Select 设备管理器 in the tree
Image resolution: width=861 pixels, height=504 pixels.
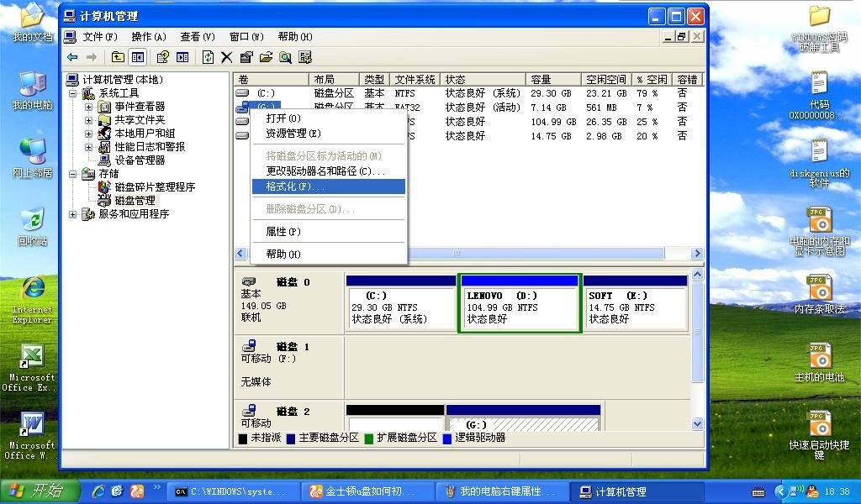tap(140, 160)
